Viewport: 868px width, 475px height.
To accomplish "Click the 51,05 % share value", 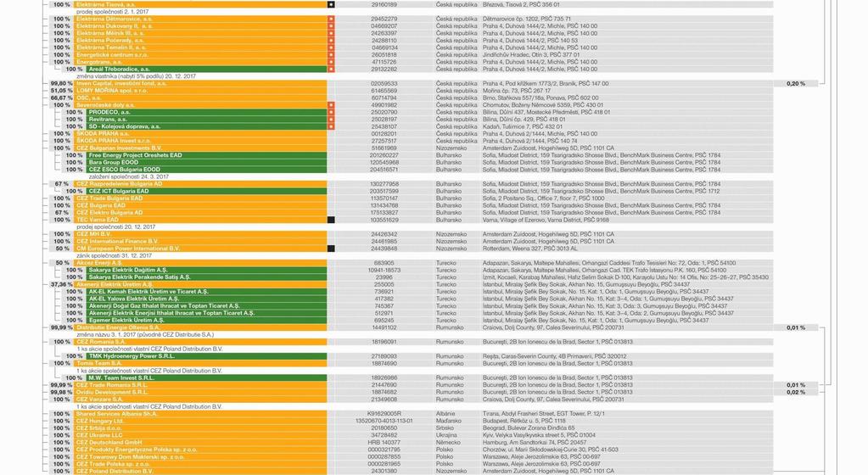I will (61, 91).
